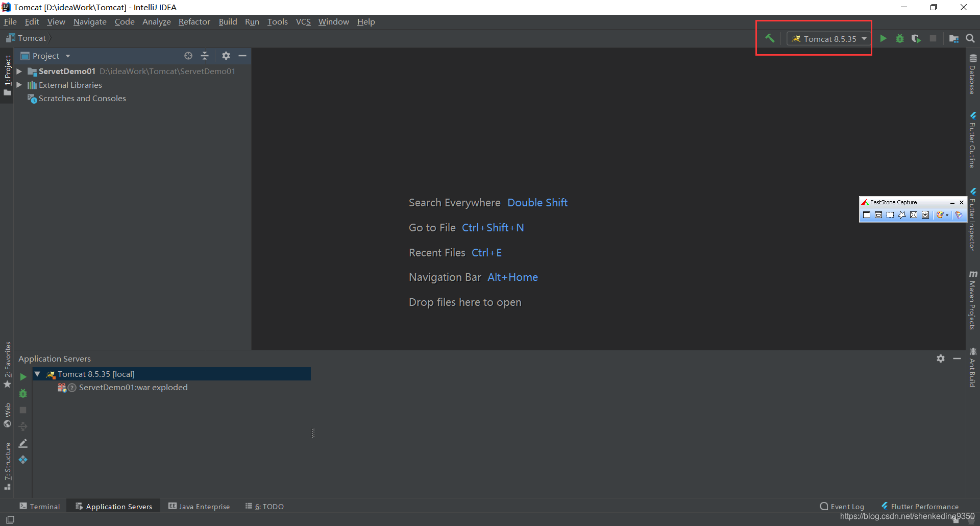Capture active window in FastStone Capture
The image size is (980, 526).
click(867, 215)
